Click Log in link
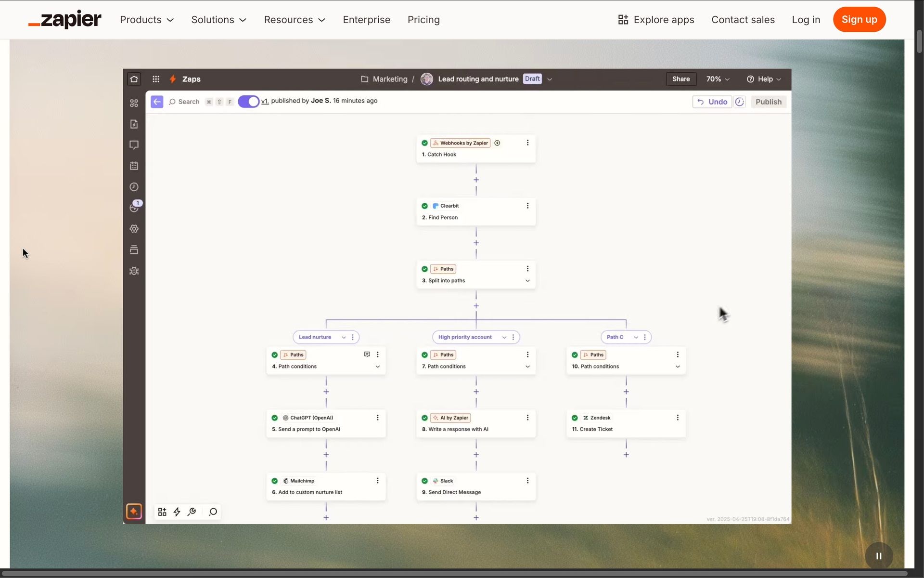The height and width of the screenshot is (578, 924). 806,20
